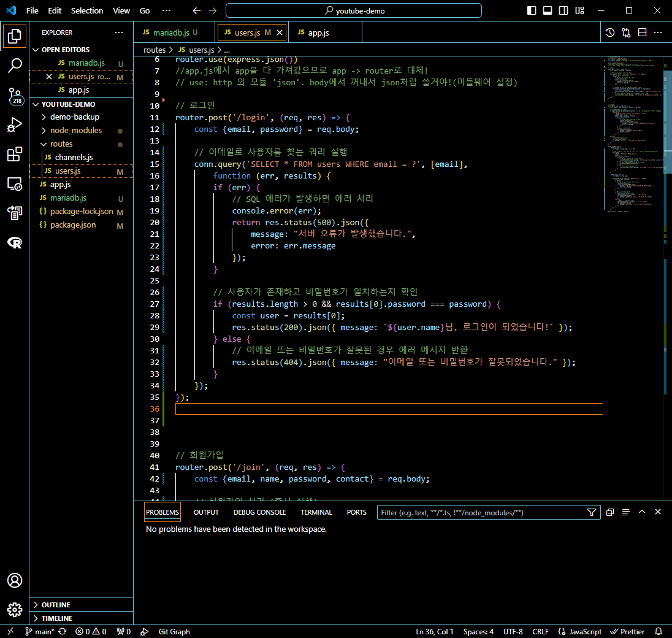This screenshot has width=672, height=638.
Task: Open Git Graph from status bar
Action: pyautogui.click(x=174, y=632)
